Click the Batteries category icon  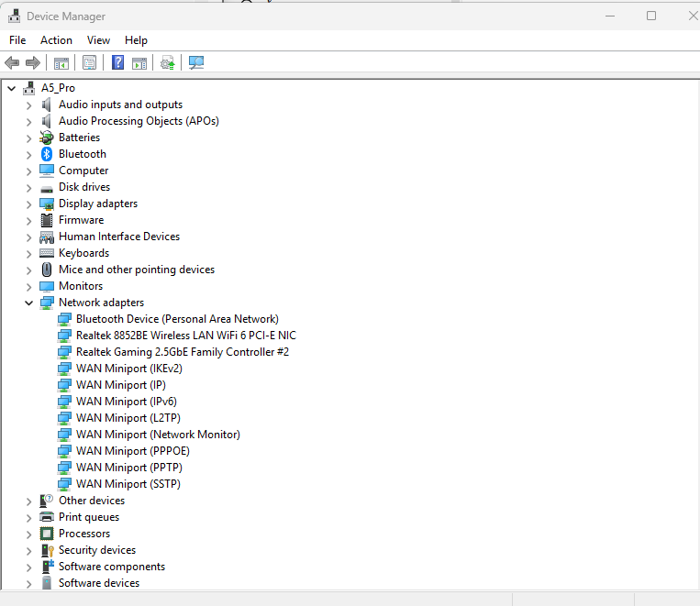point(47,138)
